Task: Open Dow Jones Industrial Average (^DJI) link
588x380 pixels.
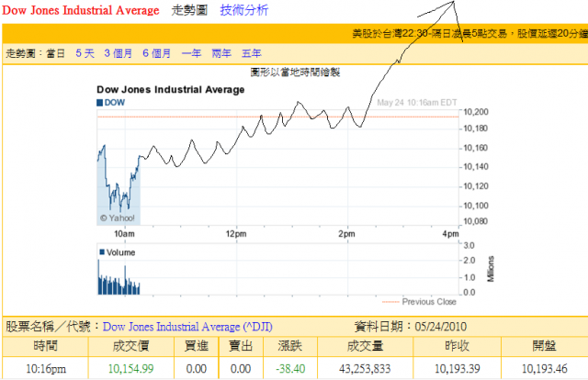Action: [187, 327]
